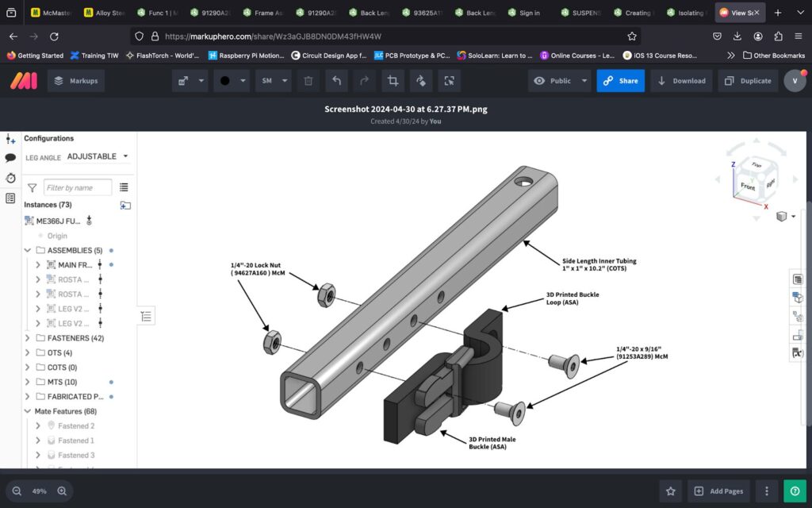
Task: Click Add Pages button
Action: (718, 491)
